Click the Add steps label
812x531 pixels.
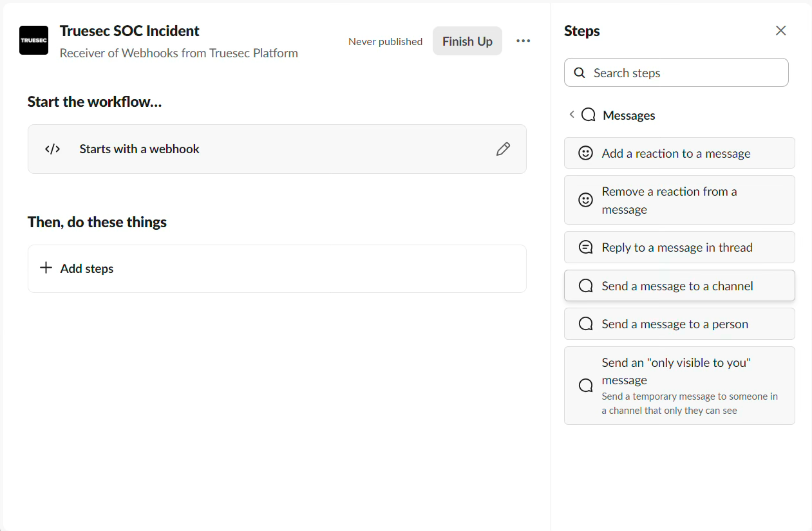(x=87, y=269)
